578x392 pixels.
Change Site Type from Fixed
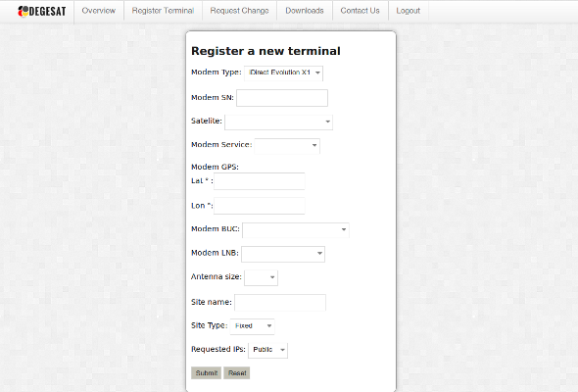point(252,326)
